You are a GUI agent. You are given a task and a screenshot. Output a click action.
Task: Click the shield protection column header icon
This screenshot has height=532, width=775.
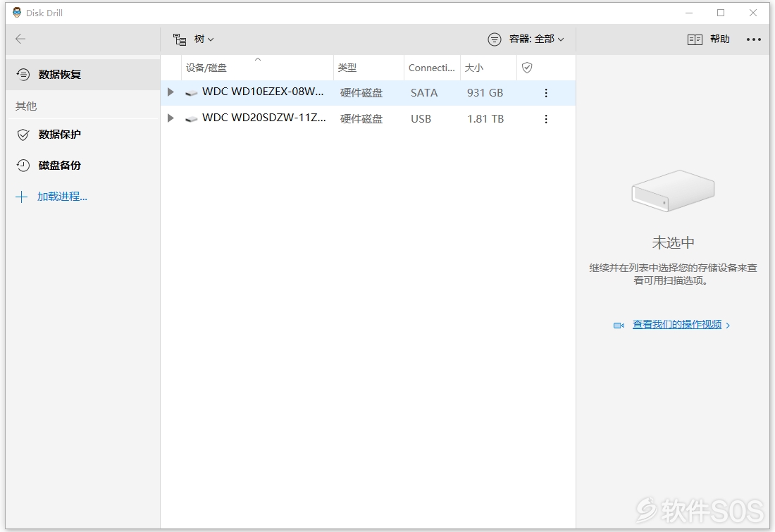(528, 68)
